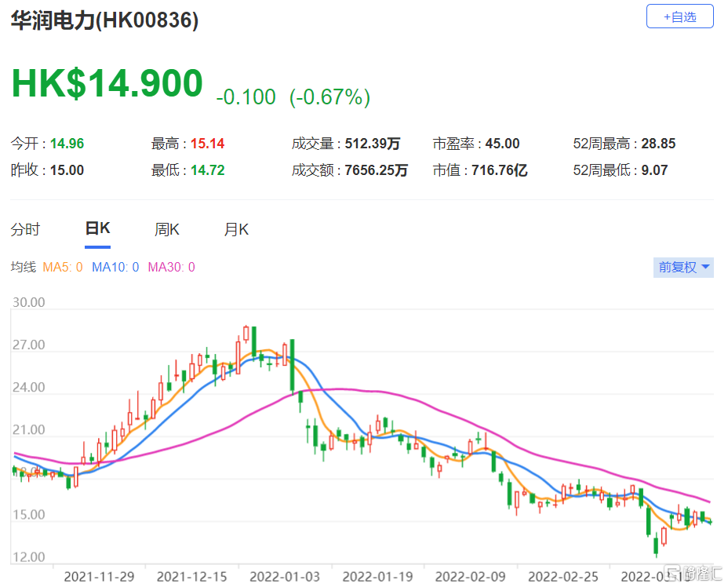Viewport: 728px width, 587px height.
Task: Toggle the MA10 moving average label
Action: click(x=115, y=268)
